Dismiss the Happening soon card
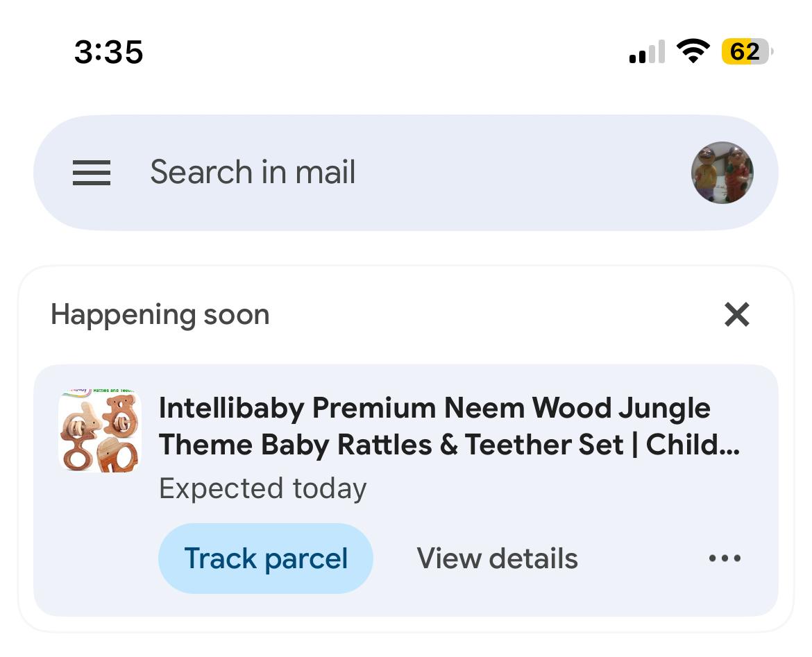This screenshot has width=812, height=657. (736, 315)
